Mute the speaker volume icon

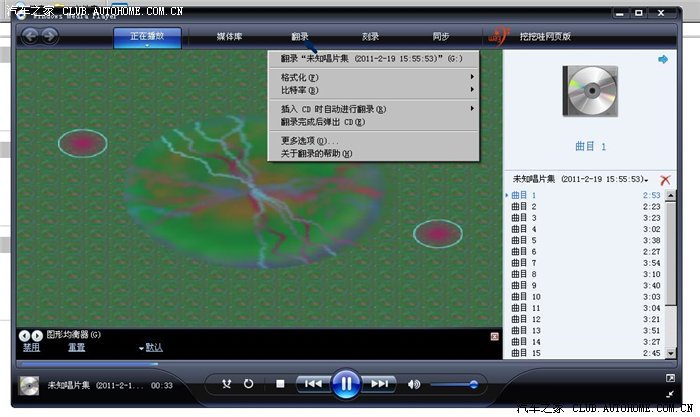(x=414, y=384)
